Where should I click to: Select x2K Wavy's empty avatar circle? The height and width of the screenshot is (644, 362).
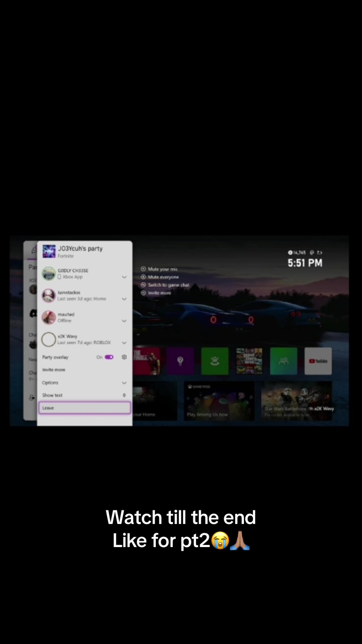(49, 339)
